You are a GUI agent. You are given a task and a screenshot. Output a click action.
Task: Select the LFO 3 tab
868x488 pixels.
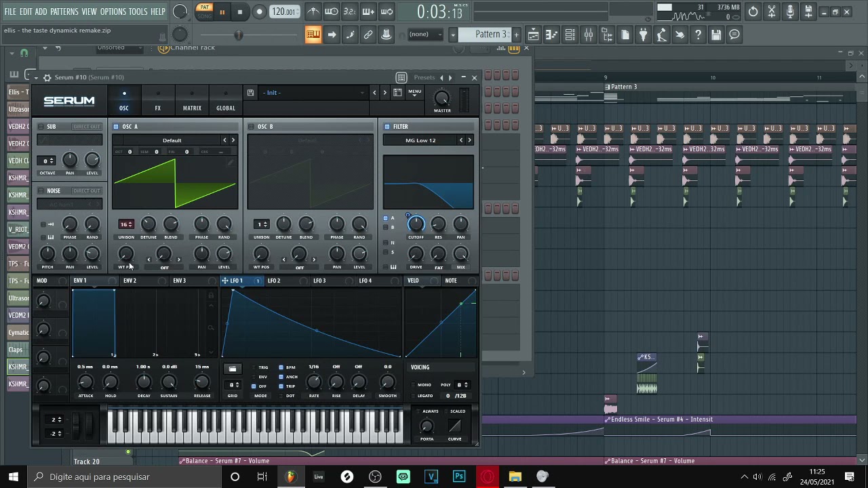pos(319,281)
